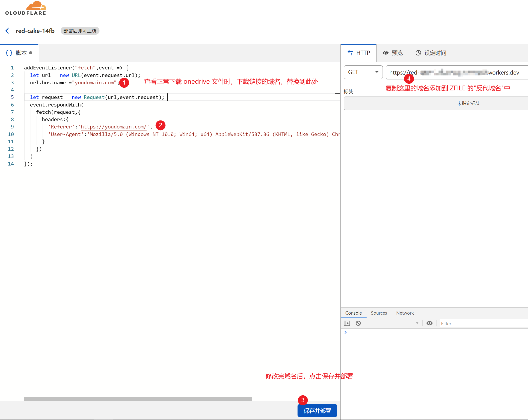This screenshot has height=420, width=528.
Task: Click line number 9 in the gutter
Action: click(x=12, y=127)
